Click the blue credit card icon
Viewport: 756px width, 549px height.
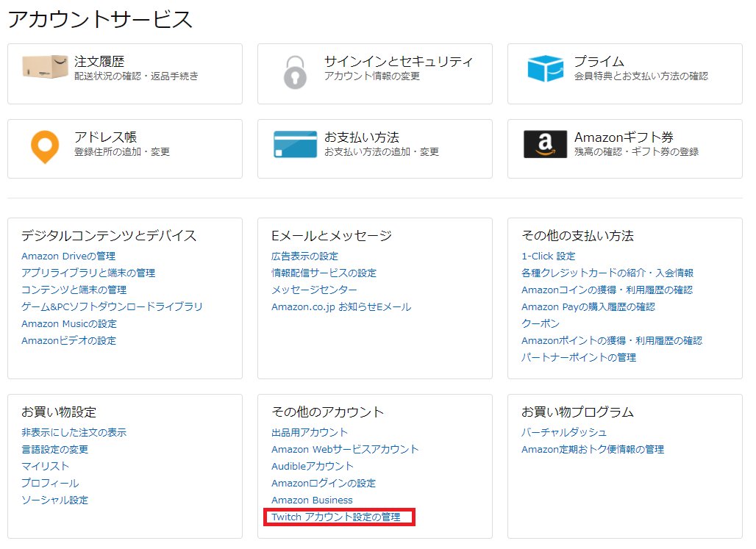[295, 144]
